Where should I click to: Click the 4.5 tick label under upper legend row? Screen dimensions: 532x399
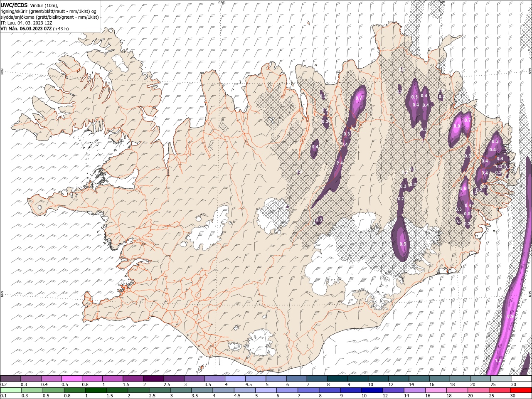(249, 384)
